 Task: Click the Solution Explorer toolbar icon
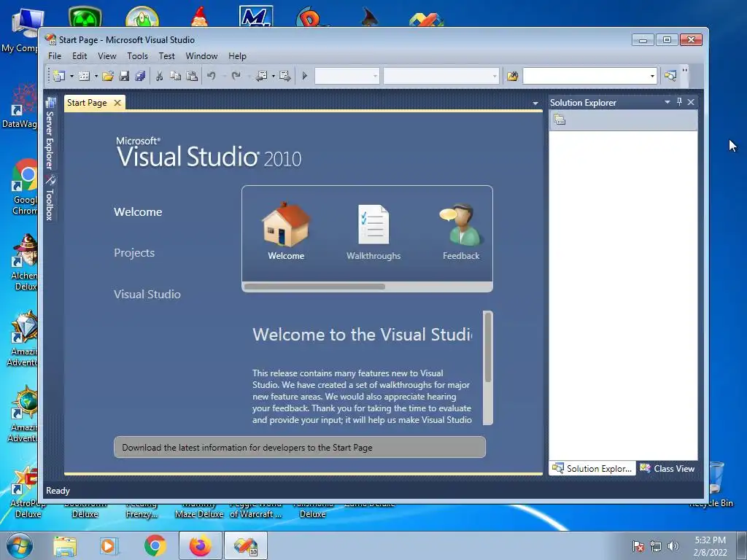[x=670, y=76]
